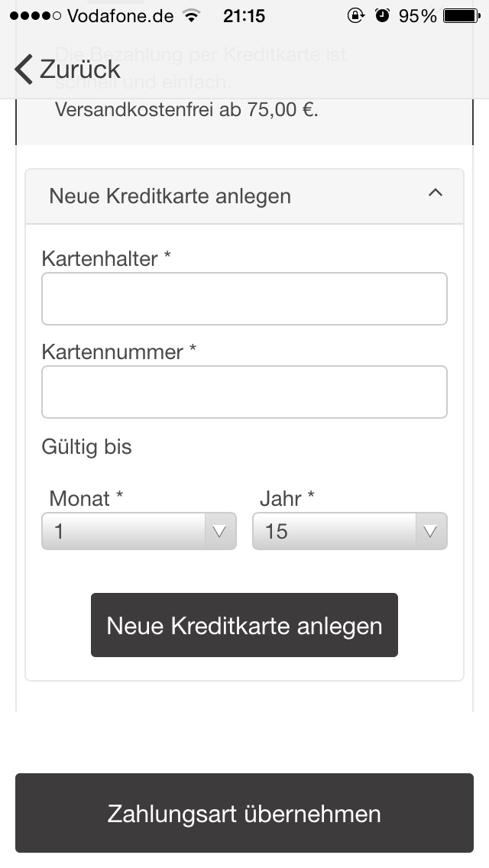Image resolution: width=489 pixels, height=868 pixels.
Task: Tap the back chevron arrow icon
Action: pos(23,70)
